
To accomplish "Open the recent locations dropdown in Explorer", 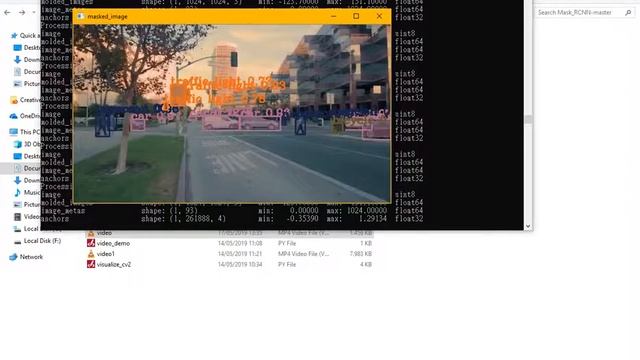I will click(x=34, y=13).
